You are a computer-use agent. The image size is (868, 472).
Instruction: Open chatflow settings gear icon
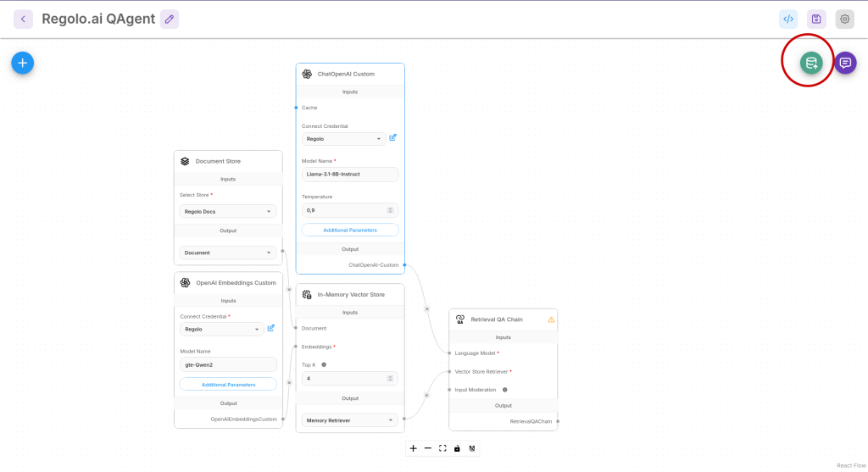pyautogui.click(x=845, y=19)
